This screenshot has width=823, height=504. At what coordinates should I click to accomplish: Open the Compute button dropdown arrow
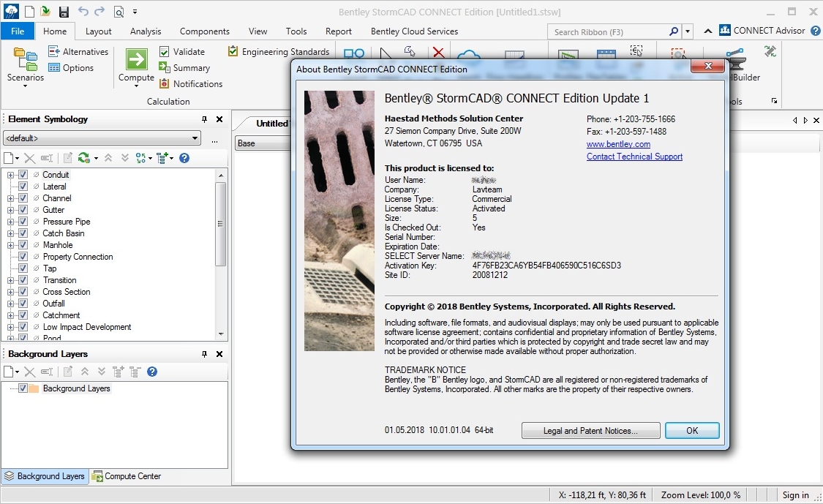click(137, 86)
